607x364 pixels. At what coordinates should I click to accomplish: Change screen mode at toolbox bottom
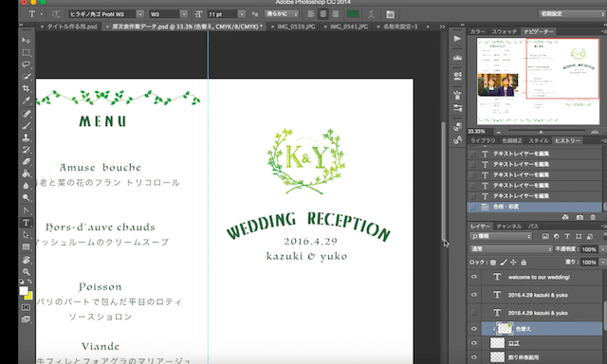click(x=26, y=319)
